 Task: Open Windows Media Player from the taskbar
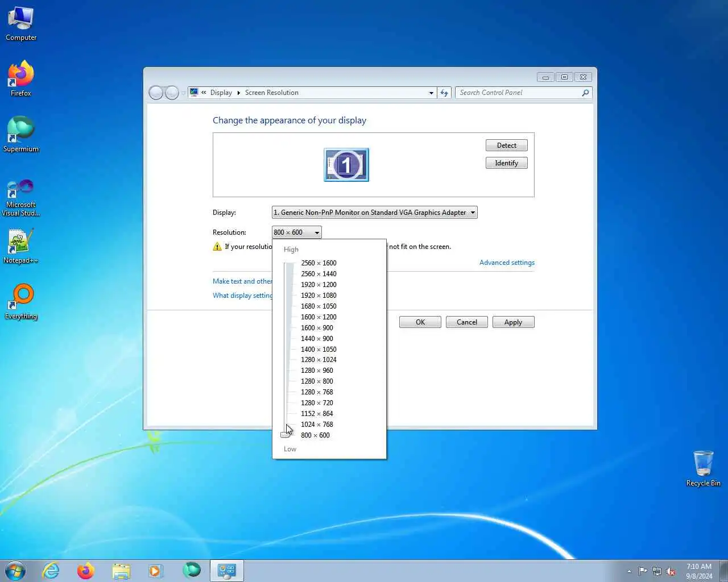tap(156, 571)
